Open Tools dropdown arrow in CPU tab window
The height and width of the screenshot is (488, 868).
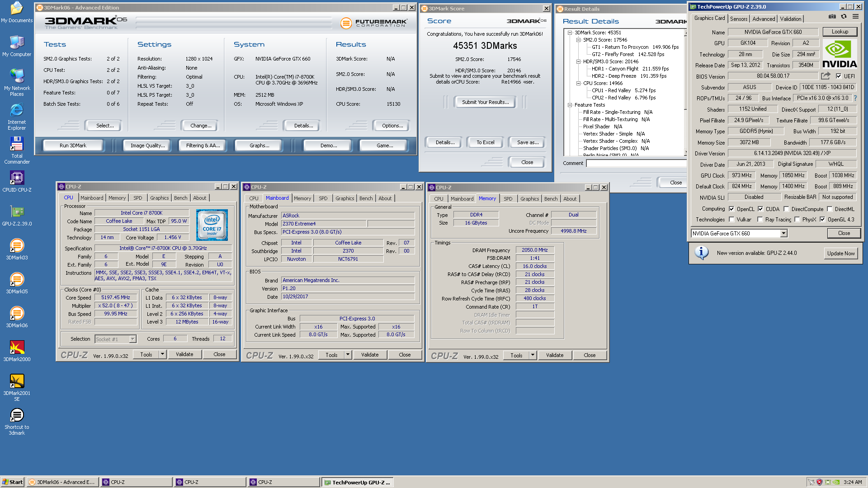tap(163, 354)
